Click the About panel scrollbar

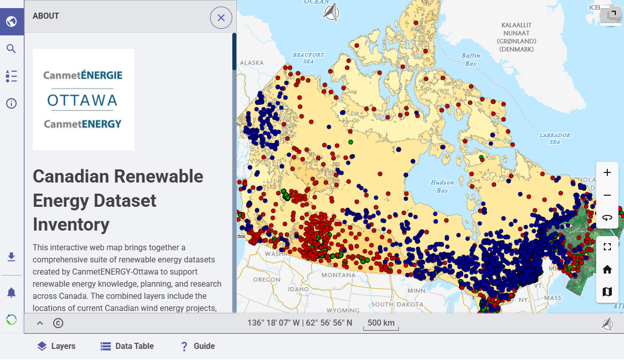coord(234,52)
